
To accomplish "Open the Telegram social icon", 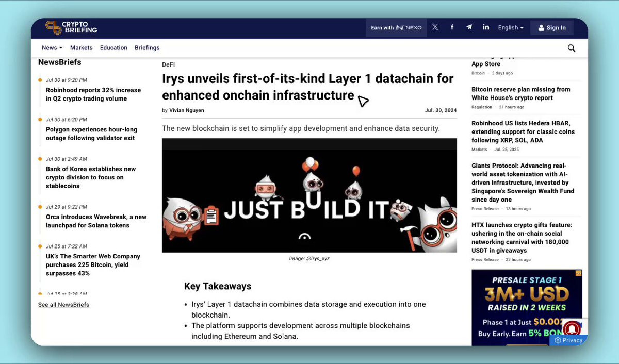I will point(469,27).
